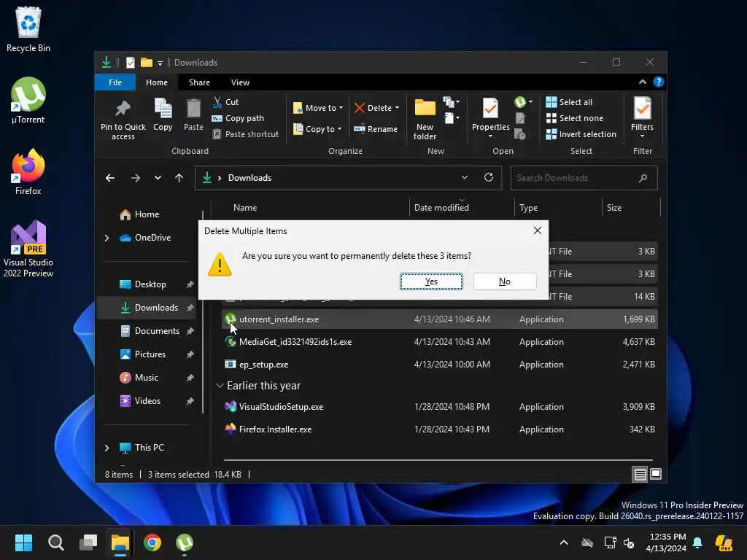This screenshot has width=747, height=560.
Task: Open the Copy to dropdown
Action: pos(317,129)
